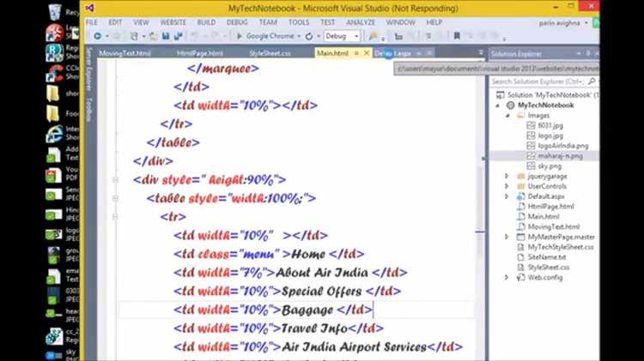Click the Open File toolbar icon
The image size is (644, 361).
click(x=153, y=36)
